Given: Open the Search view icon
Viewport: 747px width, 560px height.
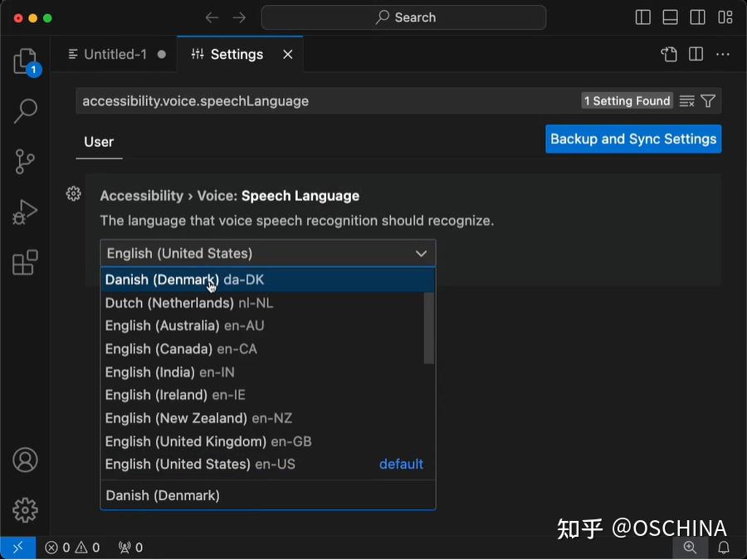Looking at the screenshot, I should pos(24,110).
